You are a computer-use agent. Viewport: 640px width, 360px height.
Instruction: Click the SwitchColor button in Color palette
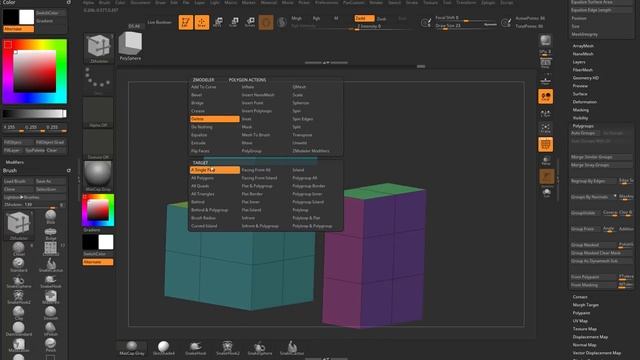click(x=50, y=13)
